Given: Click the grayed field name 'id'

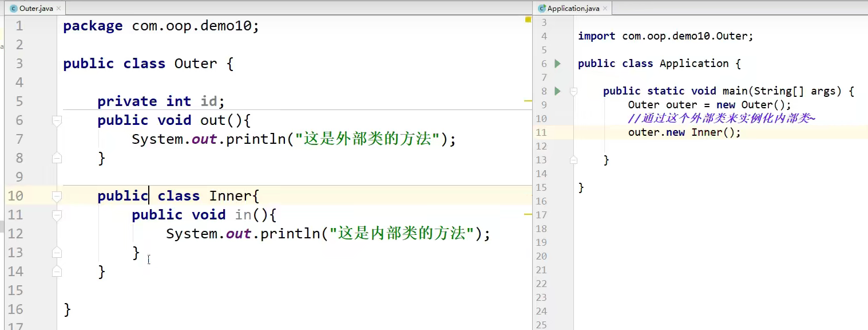Looking at the screenshot, I should 209,101.
